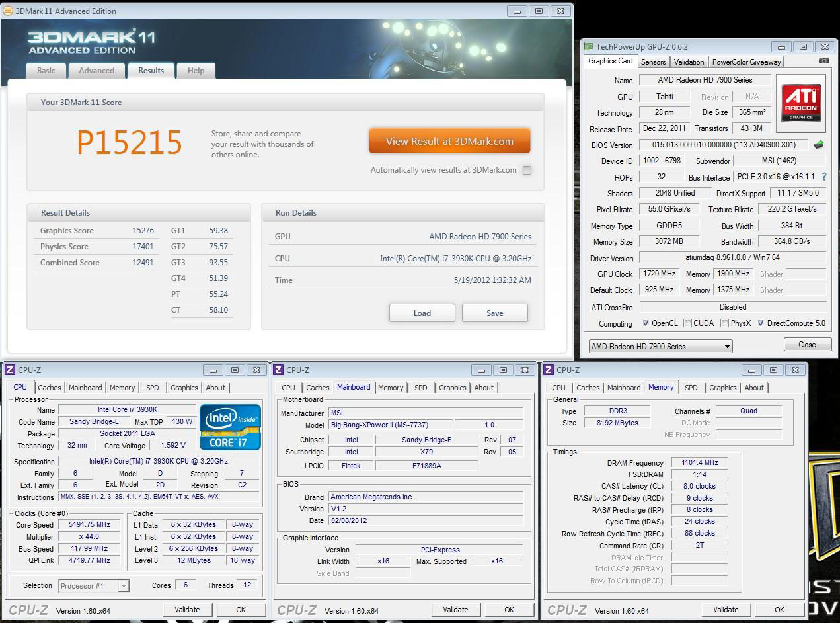Click the Graphics Score value 15276
This screenshot has height=623, width=840.
pyautogui.click(x=143, y=231)
